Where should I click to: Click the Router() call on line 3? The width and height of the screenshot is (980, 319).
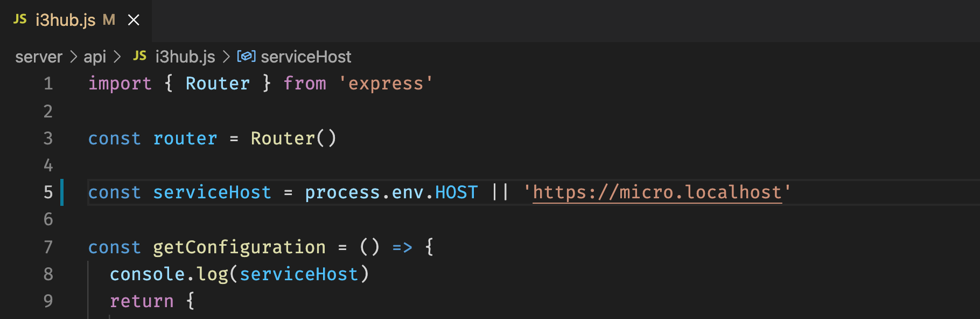click(293, 138)
